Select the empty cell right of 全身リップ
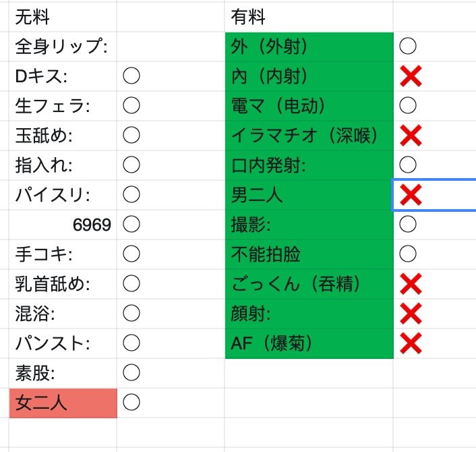 pos(171,47)
